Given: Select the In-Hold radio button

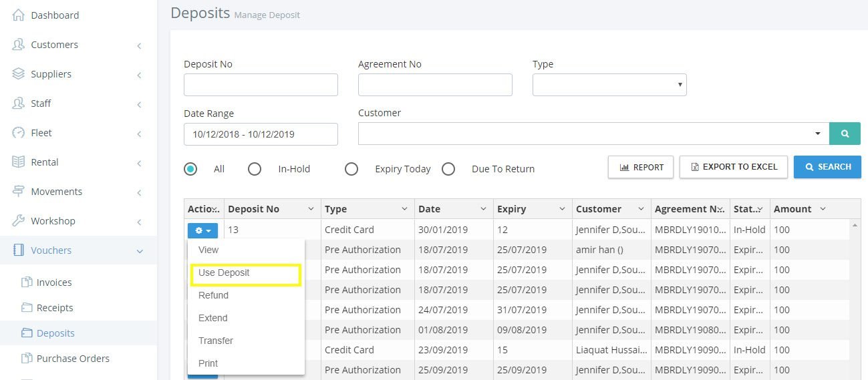Looking at the screenshot, I should pos(255,169).
